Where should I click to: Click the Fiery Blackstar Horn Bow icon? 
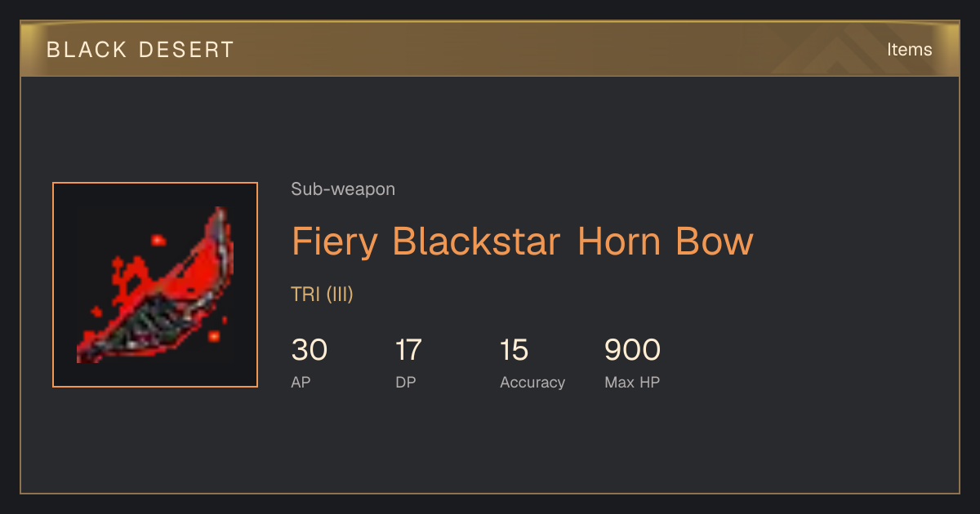(x=155, y=285)
